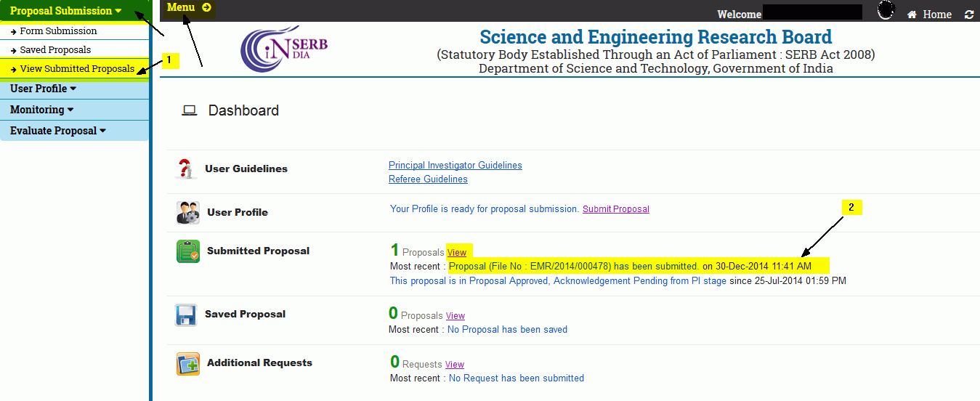Open the Referee Guidelines link
The width and height of the screenshot is (980, 401).
(428, 179)
